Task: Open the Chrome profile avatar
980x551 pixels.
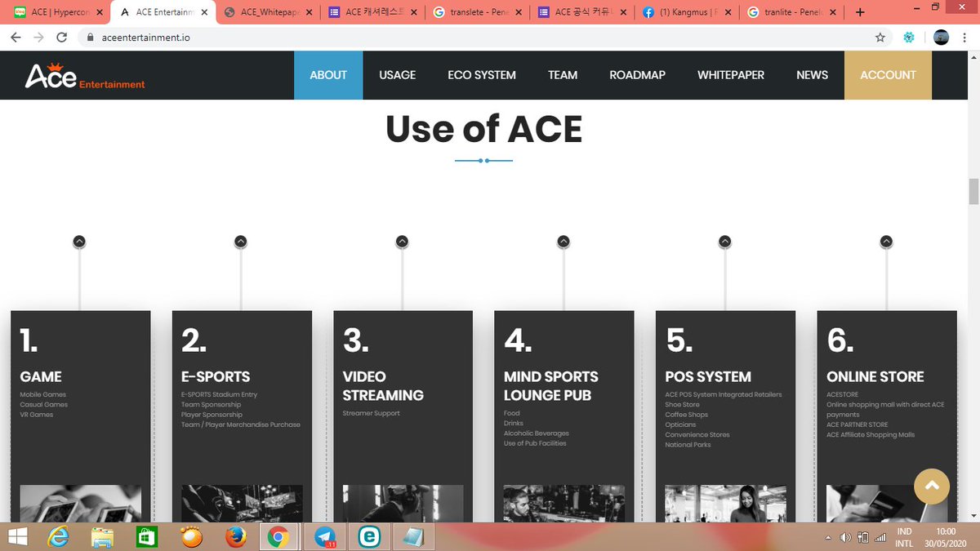Action: (941, 38)
